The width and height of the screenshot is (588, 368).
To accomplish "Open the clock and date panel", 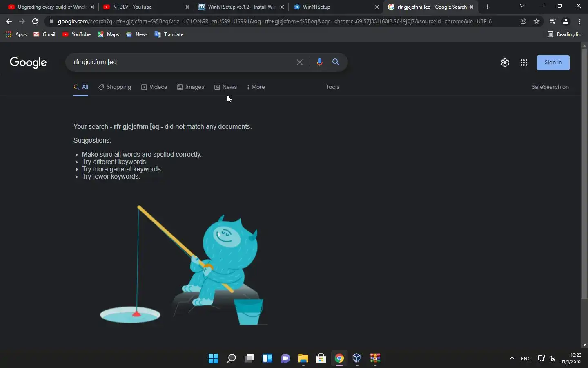I will (x=571, y=359).
